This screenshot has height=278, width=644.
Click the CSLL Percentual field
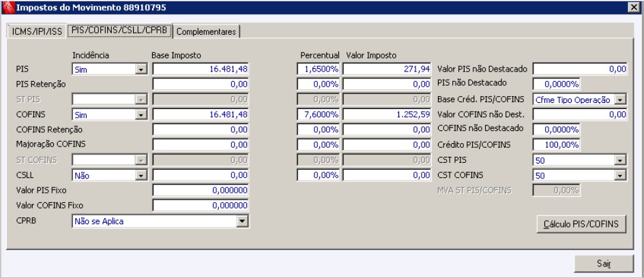(319, 176)
